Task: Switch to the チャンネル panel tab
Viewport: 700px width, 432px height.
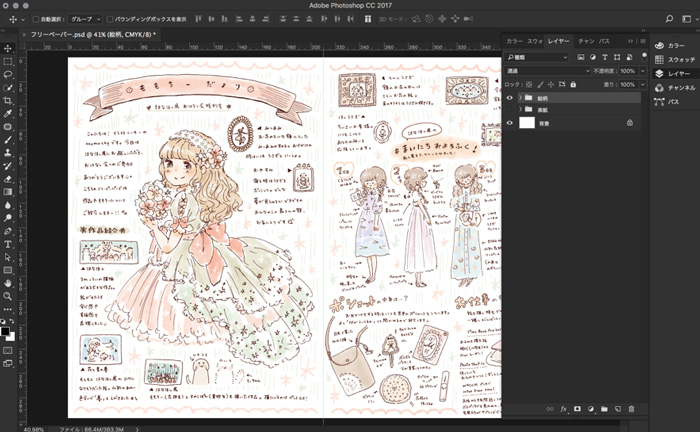Action: (x=586, y=41)
